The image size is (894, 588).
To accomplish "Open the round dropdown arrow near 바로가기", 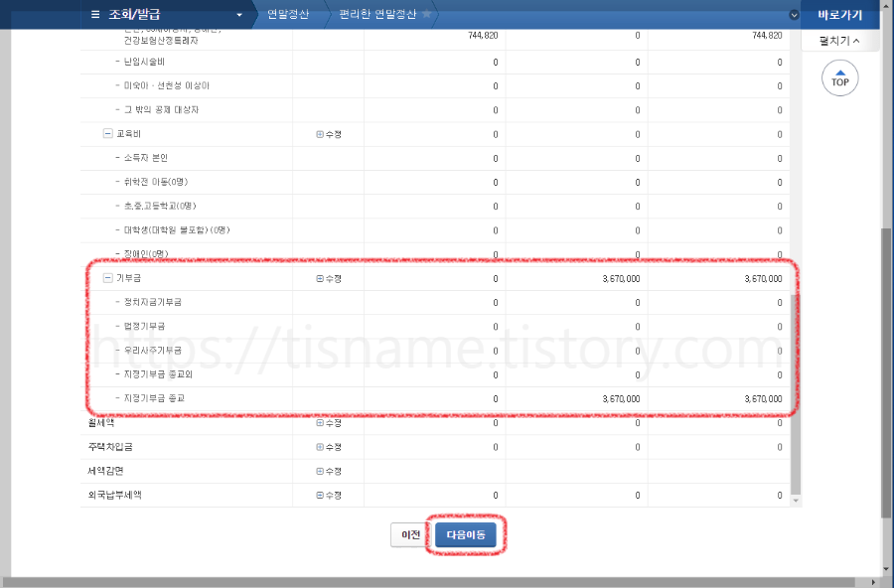I will tap(794, 15).
